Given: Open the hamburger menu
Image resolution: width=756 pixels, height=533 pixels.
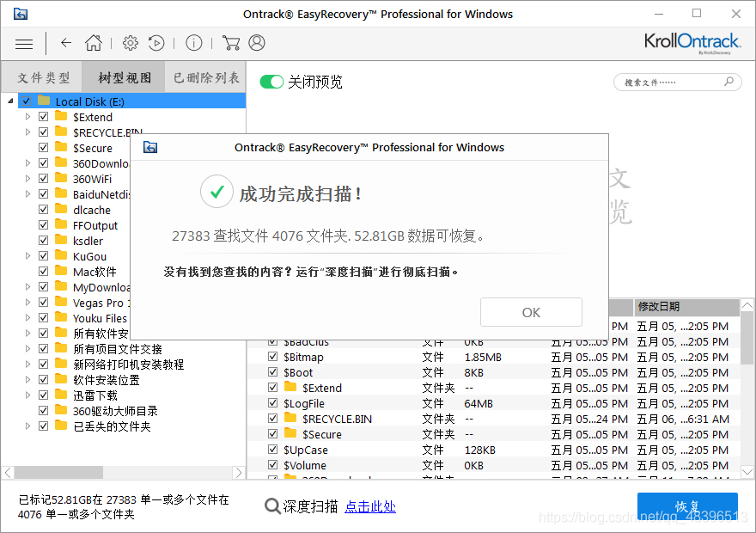Looking at the screenshot, I should pyautogui.click(x=23, y=43).
